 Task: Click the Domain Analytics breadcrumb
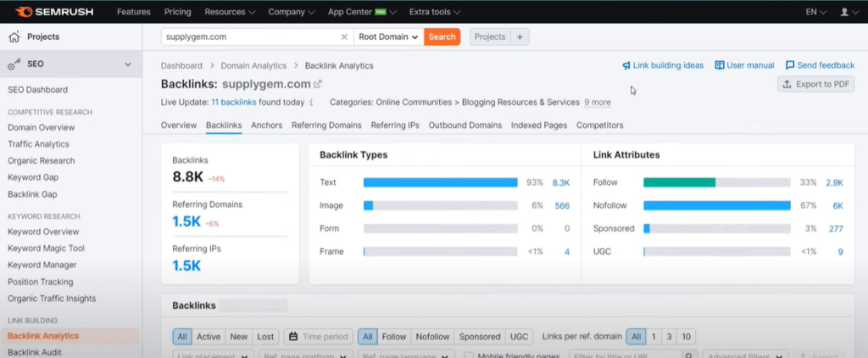(253, 65)
